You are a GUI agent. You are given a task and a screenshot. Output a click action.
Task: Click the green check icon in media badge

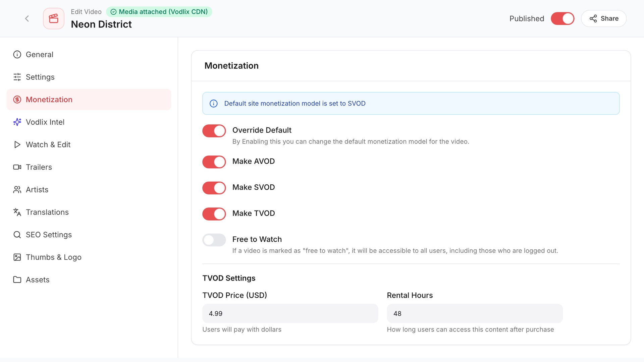tap(113, 12)
